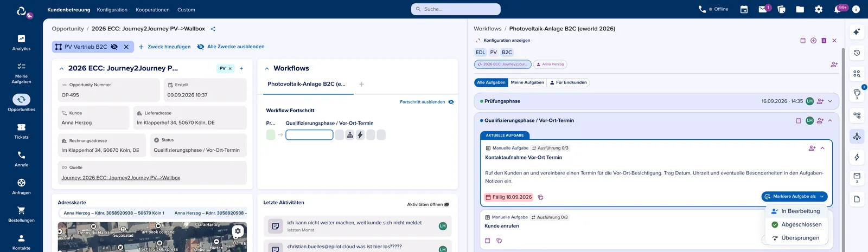Viewport: 868px width, 252px height.
Task: Open the Kundenbetreuung menu
Action: coord(68,10)
